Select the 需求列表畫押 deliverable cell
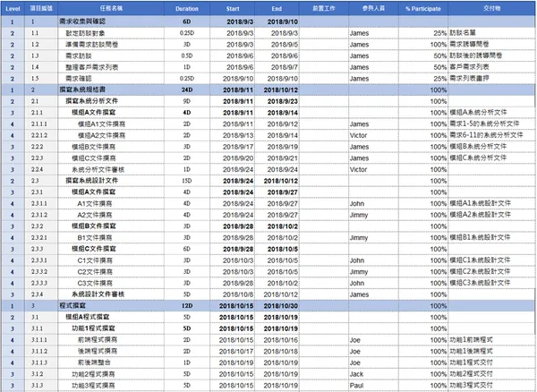Screen dimensions: 537x392 (491, 79)
